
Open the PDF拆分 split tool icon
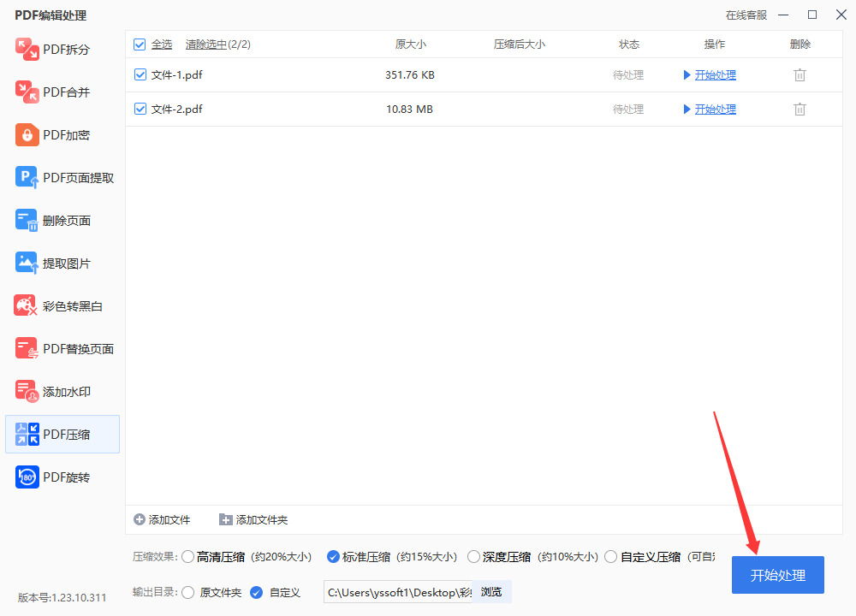[27, 49]
